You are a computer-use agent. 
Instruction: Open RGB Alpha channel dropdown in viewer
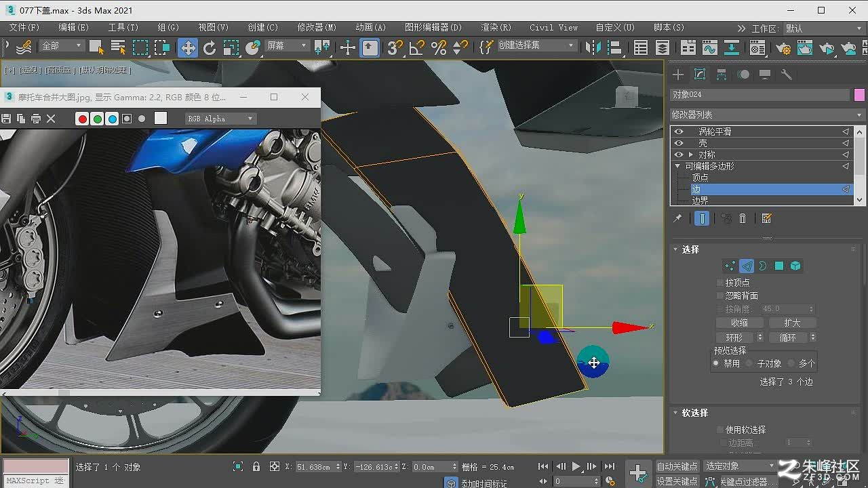click(x=220, y=119)
